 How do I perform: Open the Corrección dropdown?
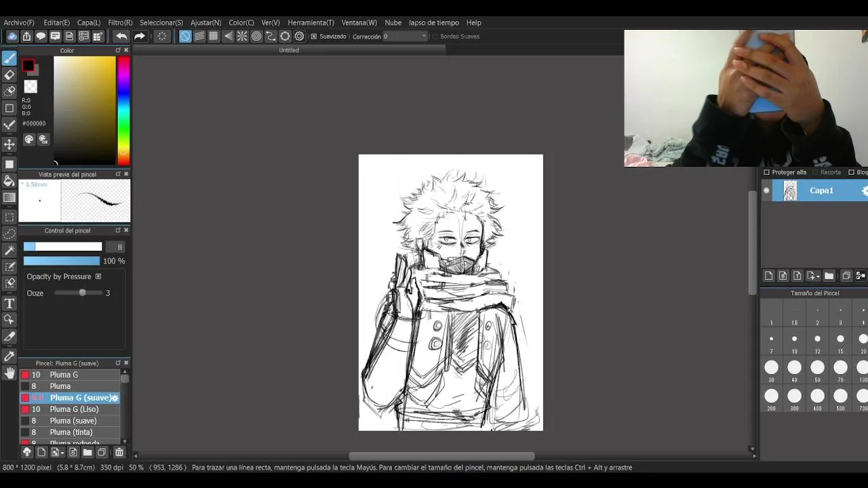click(406, 37)
